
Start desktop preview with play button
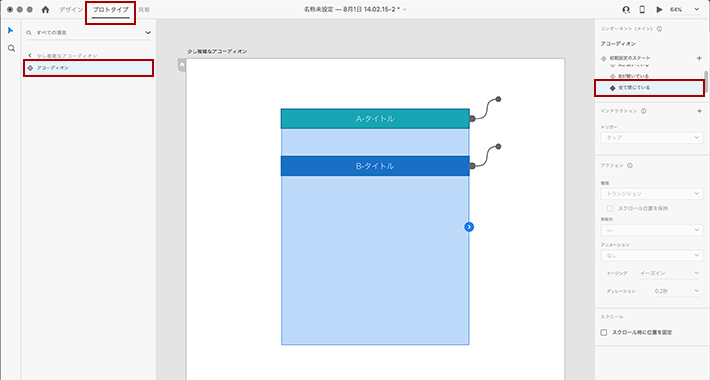[x=659, y=10]
